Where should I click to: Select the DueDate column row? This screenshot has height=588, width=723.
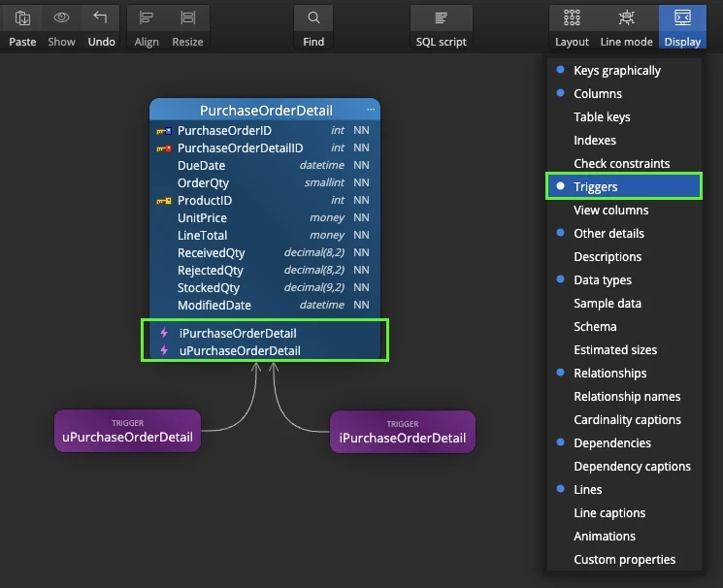click(x=265, y=166)
